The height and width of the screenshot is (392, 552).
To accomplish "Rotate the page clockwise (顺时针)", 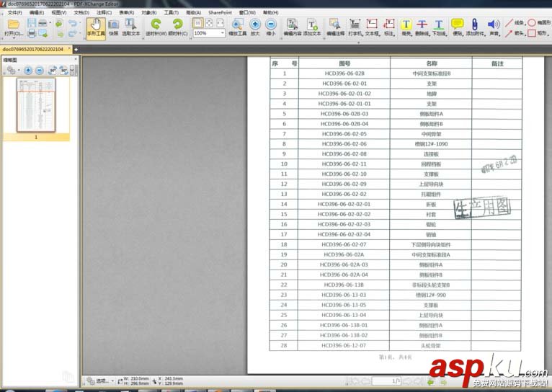I will coord(178,28).
